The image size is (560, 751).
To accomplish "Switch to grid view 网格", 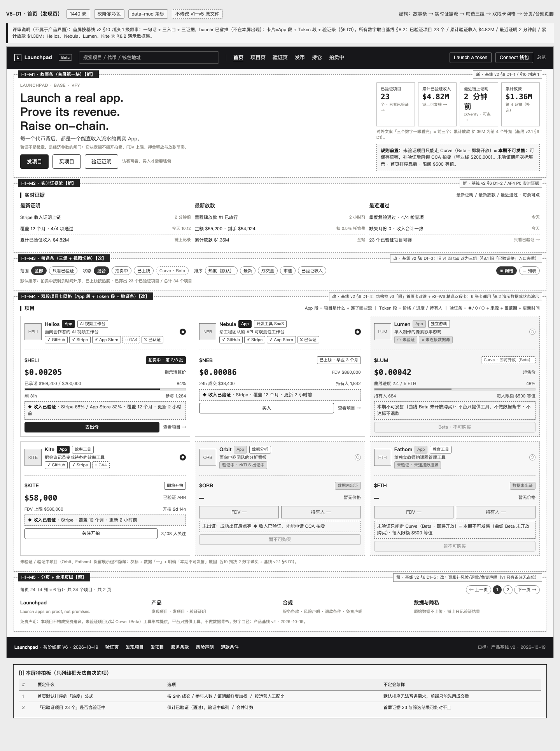I will pyautogui.click(x=507, y=271).
